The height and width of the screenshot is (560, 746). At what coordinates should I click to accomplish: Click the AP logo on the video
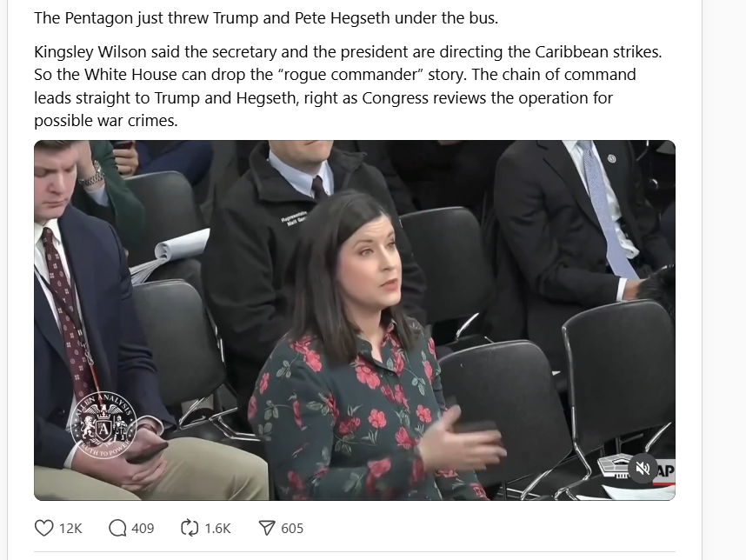pos(665,471)
